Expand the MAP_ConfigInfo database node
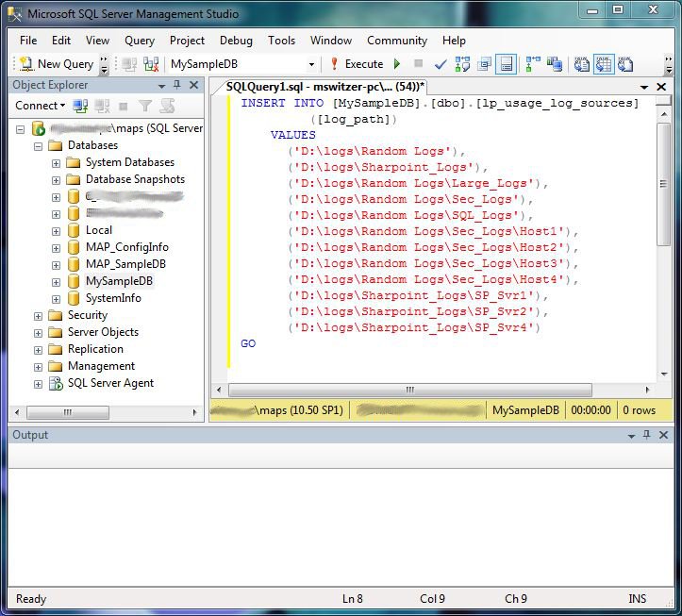Image resolution: width=682 pixels, height=616 pixels. (x=56, y=248)
